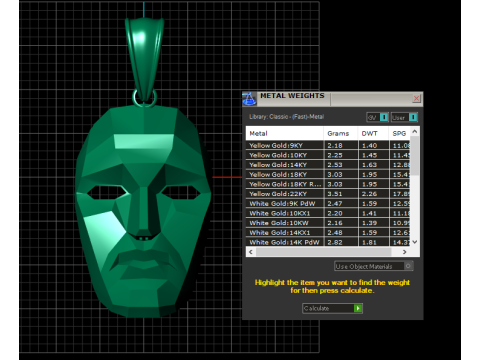
Task: Select the Yellow Gold:18KY row
Action: [328, 174]
